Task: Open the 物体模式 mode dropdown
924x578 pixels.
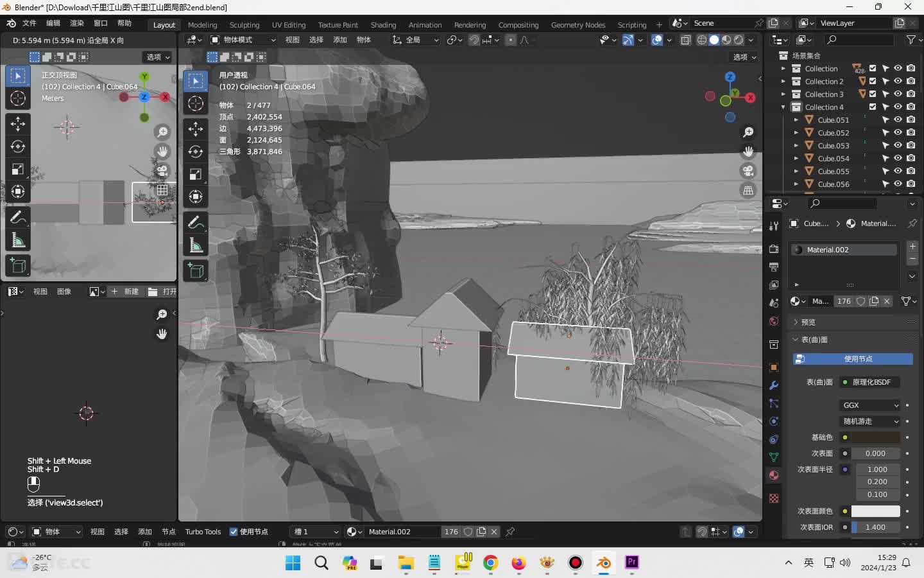Action: point(244,40)
